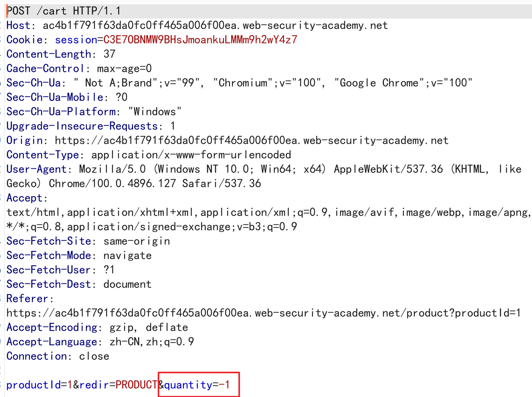This screenshot has height=397, width=532.
Task: Click the quantity=-1 body parameter
Action: point(197,385)
